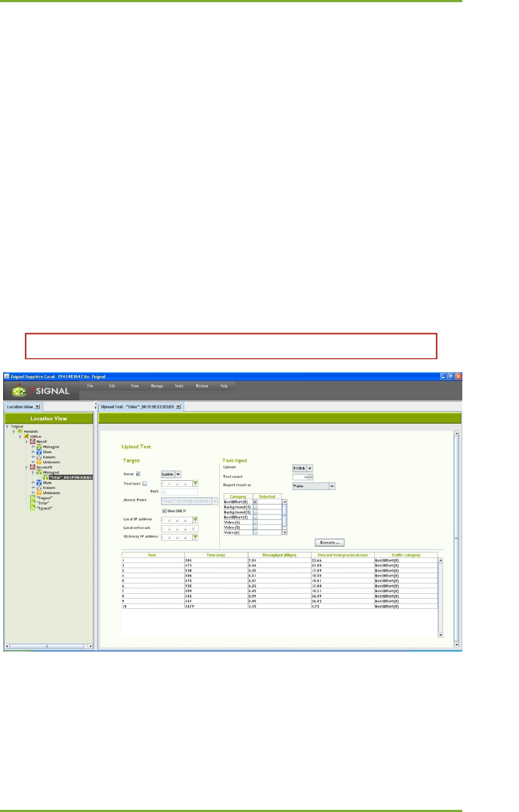Click the Traffic category column header
Screen dimensions: 519x812
406,555
